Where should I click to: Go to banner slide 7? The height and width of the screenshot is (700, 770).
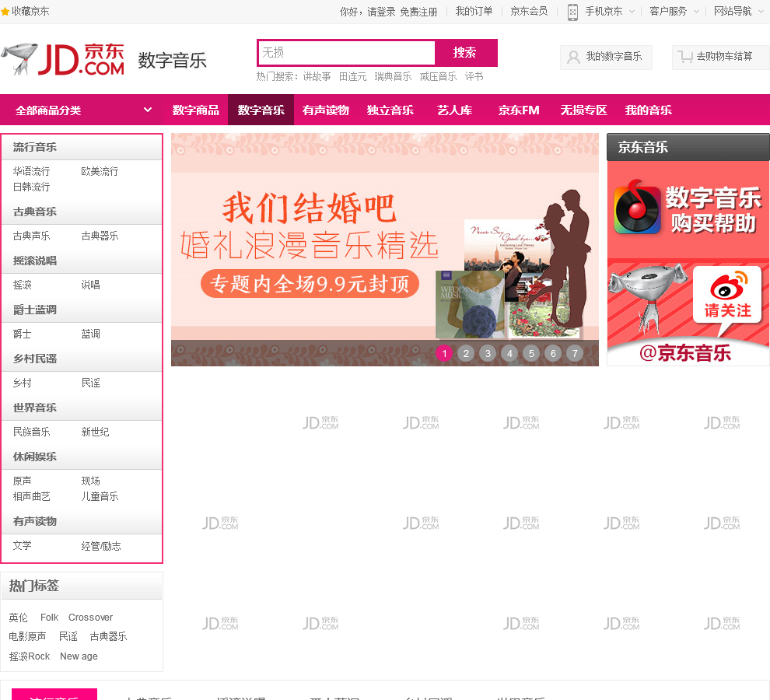[x=575, y=353]
